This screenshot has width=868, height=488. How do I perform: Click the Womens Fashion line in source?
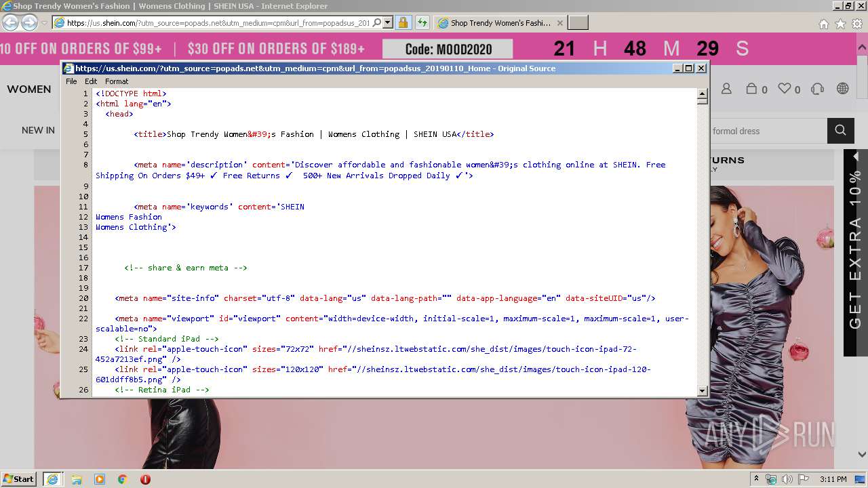pyautogui.click(x=129, y=217)
